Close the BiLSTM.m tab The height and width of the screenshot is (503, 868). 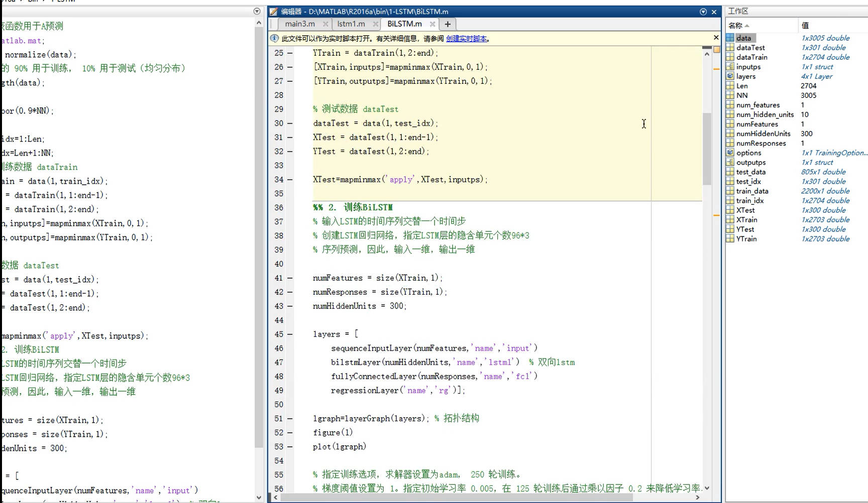tap(432, 24)
